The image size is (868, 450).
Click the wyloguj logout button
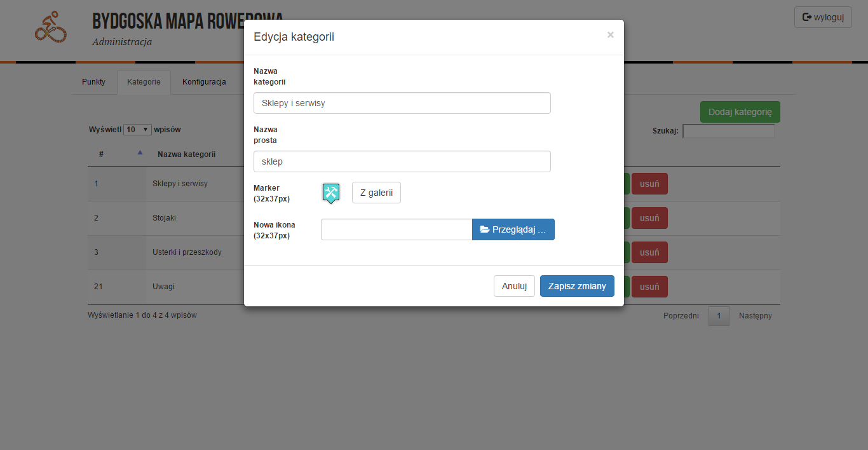822,17
